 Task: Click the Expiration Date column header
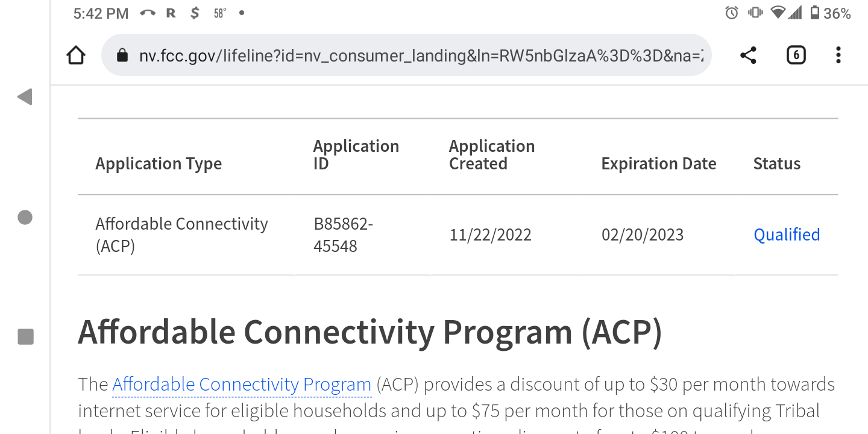pyautogui.click(x=659, y=164)
